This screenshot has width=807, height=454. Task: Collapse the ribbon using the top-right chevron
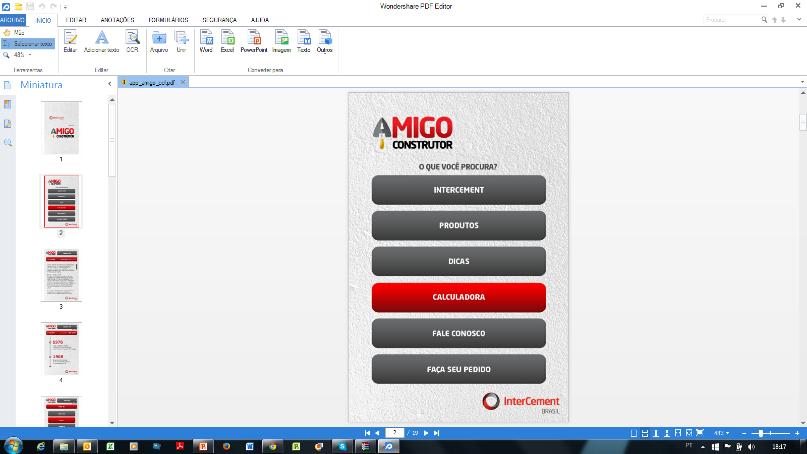point(799,20)
